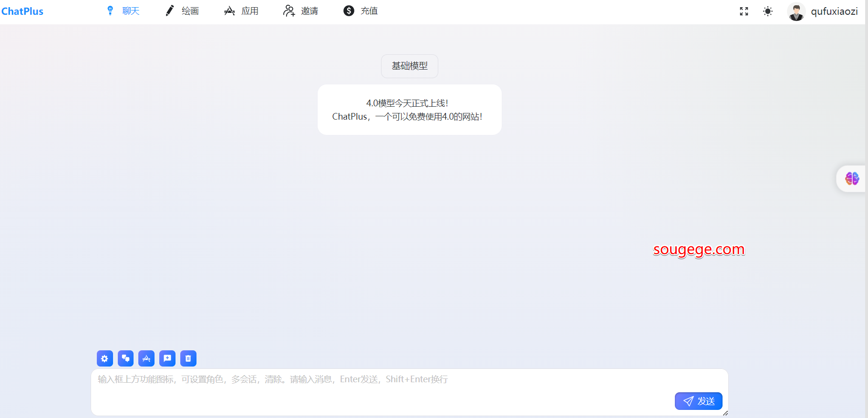Open the role settings gear icon
Image resolution: width=868 pixels, height=418 pixels.
[x=104, y=358]
